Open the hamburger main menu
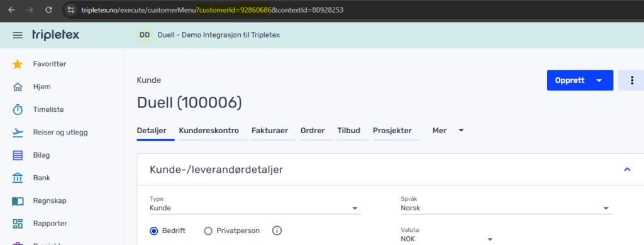 coord(18,35)
